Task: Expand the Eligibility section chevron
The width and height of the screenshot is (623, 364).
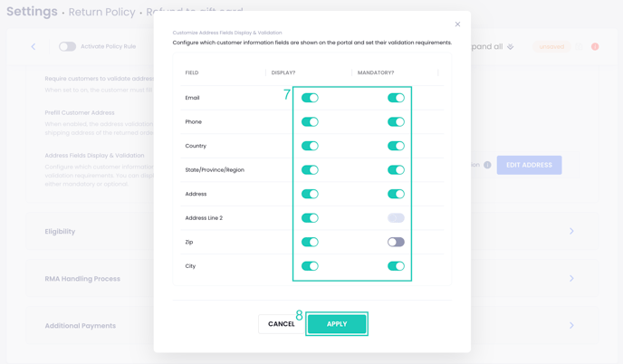Action: coord(571,231)
